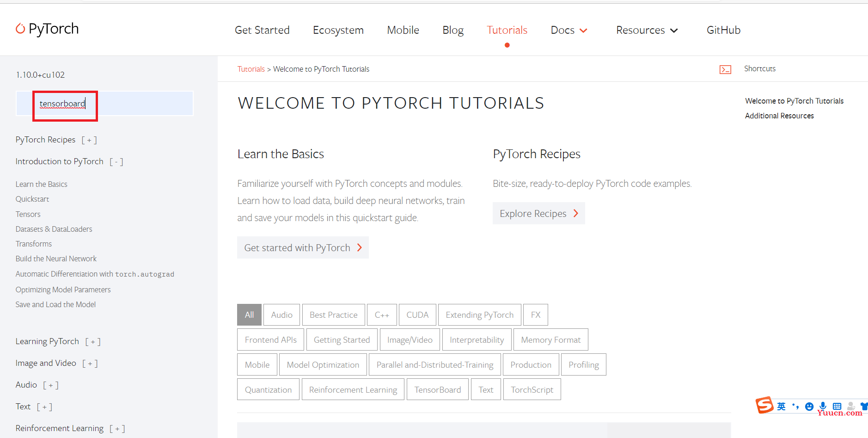
Task: Open the Quickstart sidebar link
Action: click(32, 199)
